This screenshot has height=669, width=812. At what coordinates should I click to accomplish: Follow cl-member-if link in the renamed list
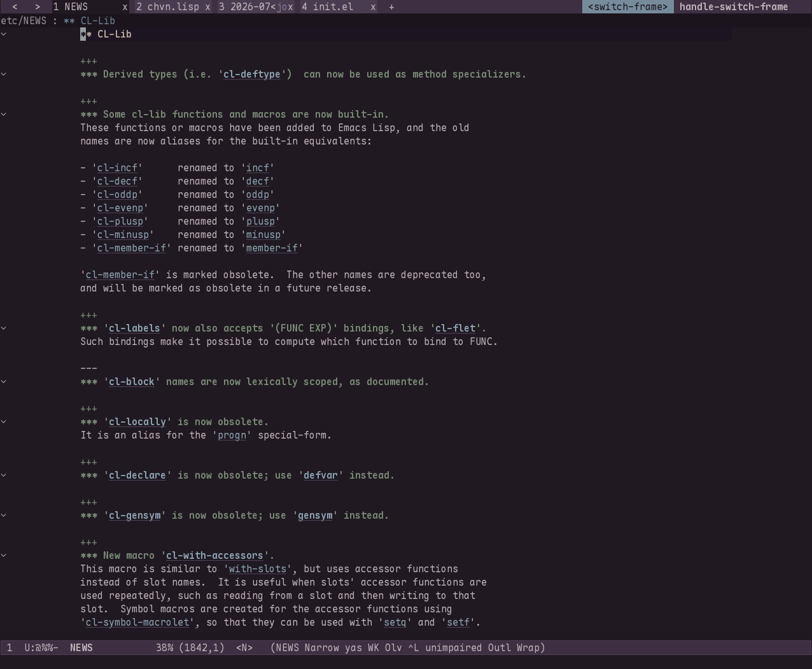[x=132, y=248]
